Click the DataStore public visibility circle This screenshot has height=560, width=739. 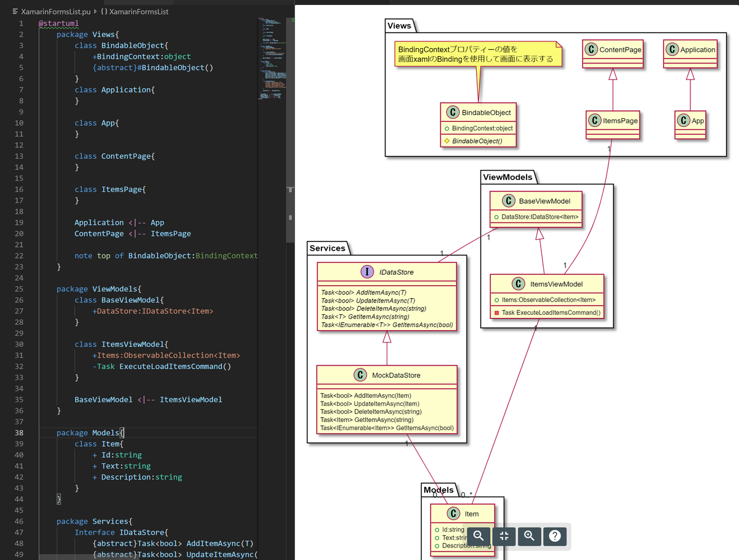(496, 217)
